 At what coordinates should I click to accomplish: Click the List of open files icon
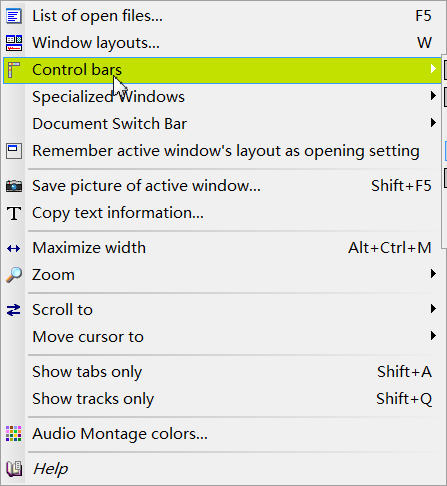point(14,16)
